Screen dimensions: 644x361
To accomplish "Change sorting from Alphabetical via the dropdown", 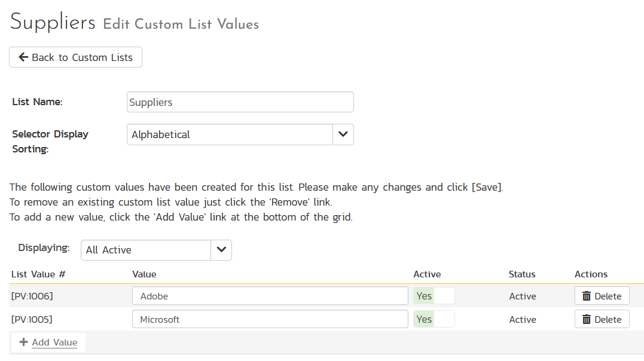I will 239,134.
